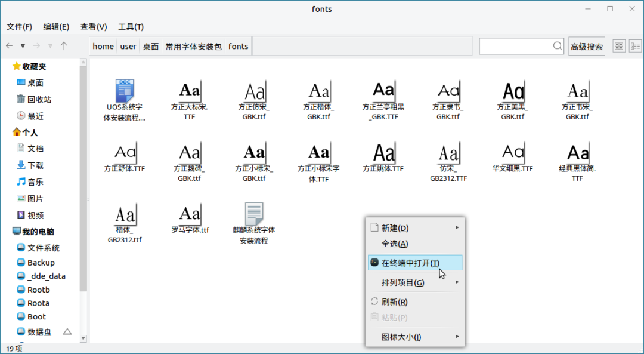Choose 全选(A) from the context menu

415,244
